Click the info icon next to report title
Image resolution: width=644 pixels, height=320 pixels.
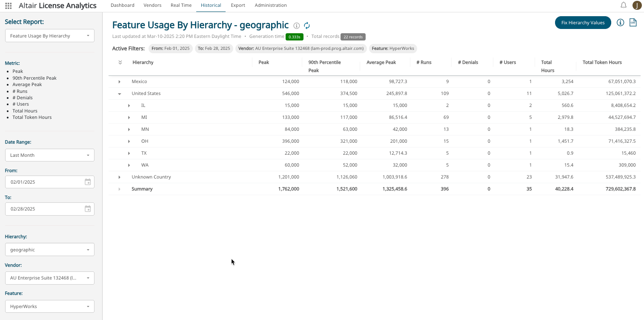click(x=297, y=26)
